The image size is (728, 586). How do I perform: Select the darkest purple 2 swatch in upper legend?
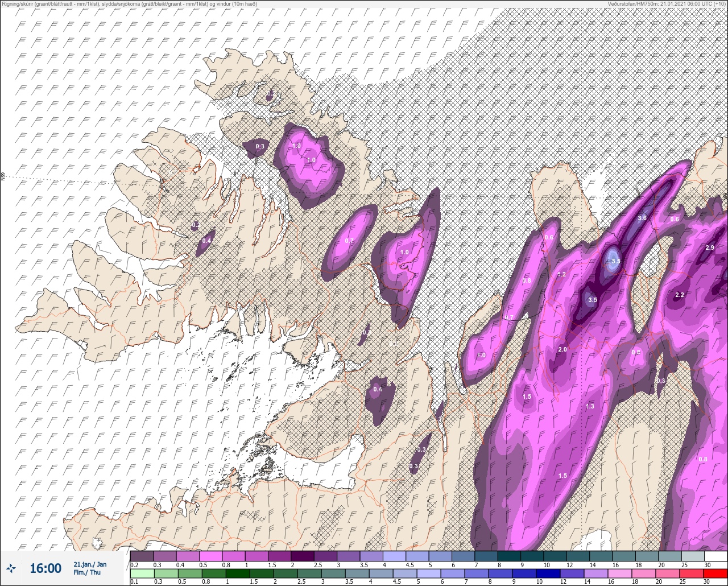tap(302, 556)
